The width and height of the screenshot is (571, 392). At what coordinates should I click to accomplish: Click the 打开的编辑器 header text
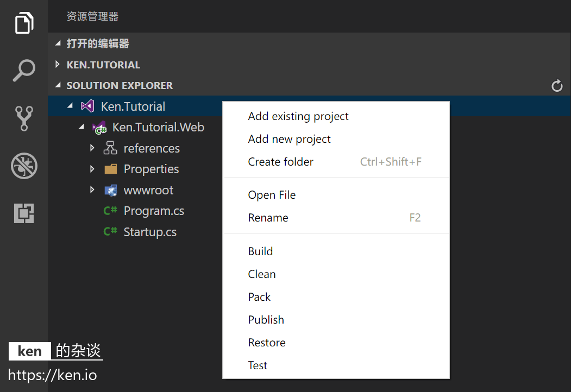(98, 43)
